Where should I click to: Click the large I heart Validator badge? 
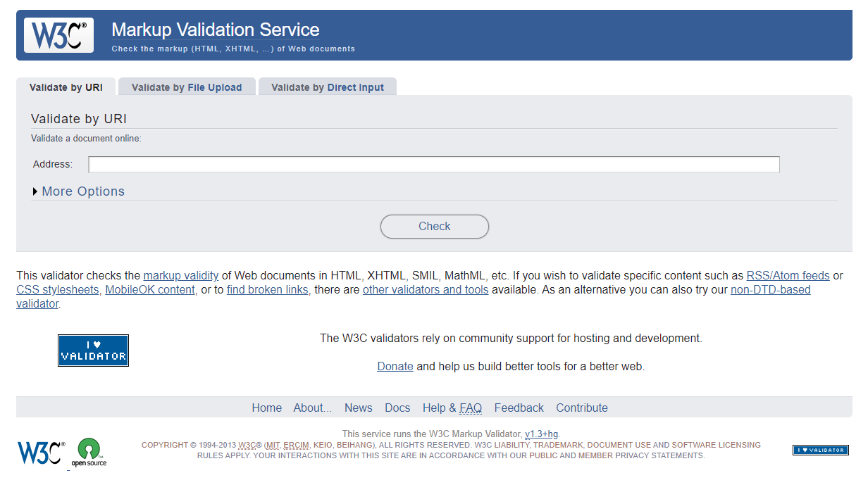[x=93, y=351]
